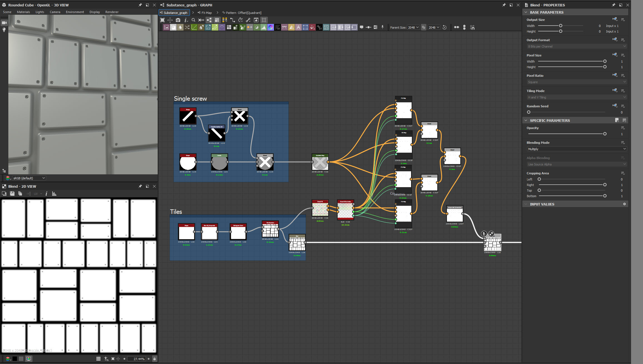Collapse the BASE PARAMETERS section
643x364 pixels.
526,12
